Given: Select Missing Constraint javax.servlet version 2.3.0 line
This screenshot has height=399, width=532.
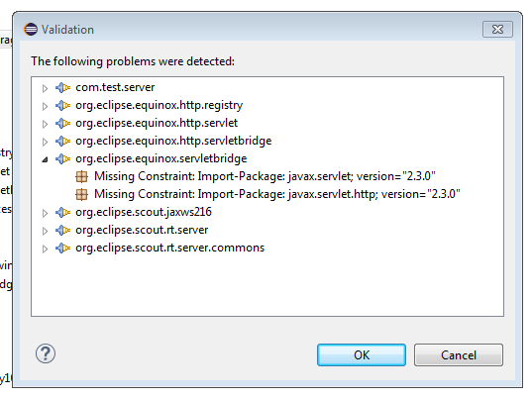Looking at the screenshot, I should [x=265, y=176].
